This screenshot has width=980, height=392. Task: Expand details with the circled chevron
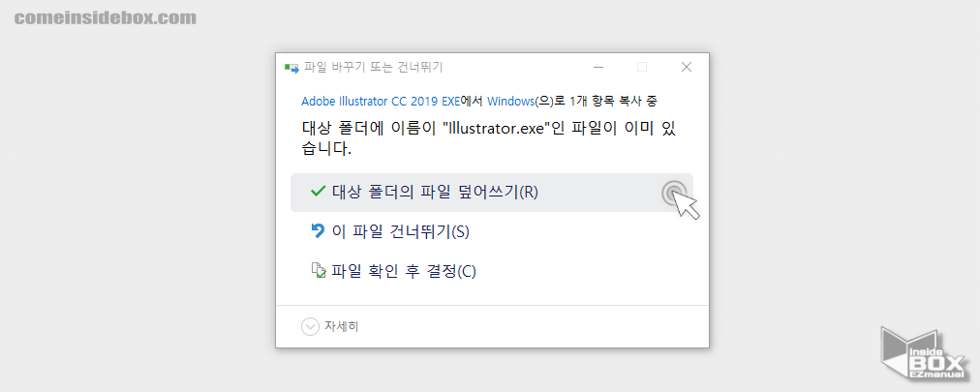tap(310, 327)
